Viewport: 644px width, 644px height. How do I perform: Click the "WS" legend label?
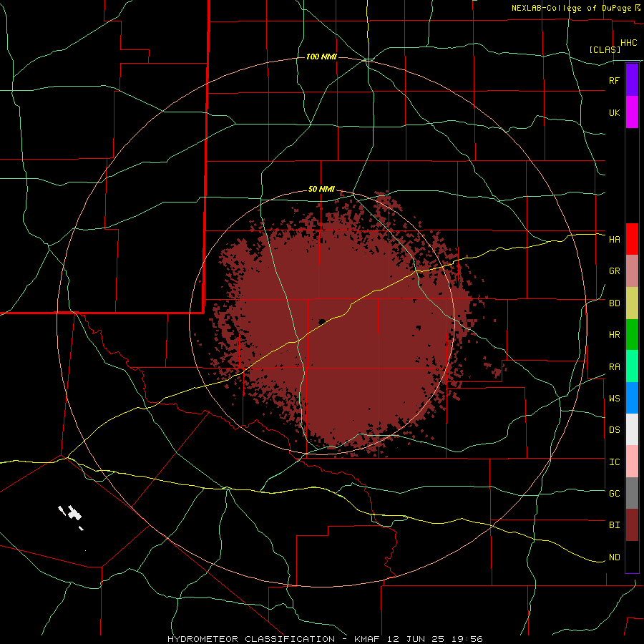[614, 399]
